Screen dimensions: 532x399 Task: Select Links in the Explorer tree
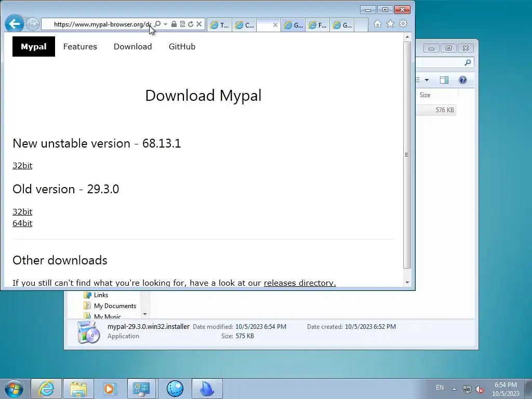(101, 295)
